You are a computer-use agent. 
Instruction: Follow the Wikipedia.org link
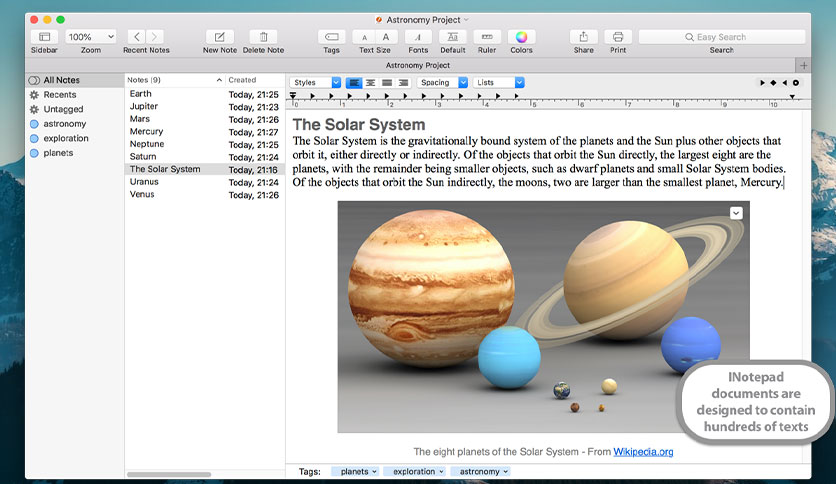click(x=643, y=452)
